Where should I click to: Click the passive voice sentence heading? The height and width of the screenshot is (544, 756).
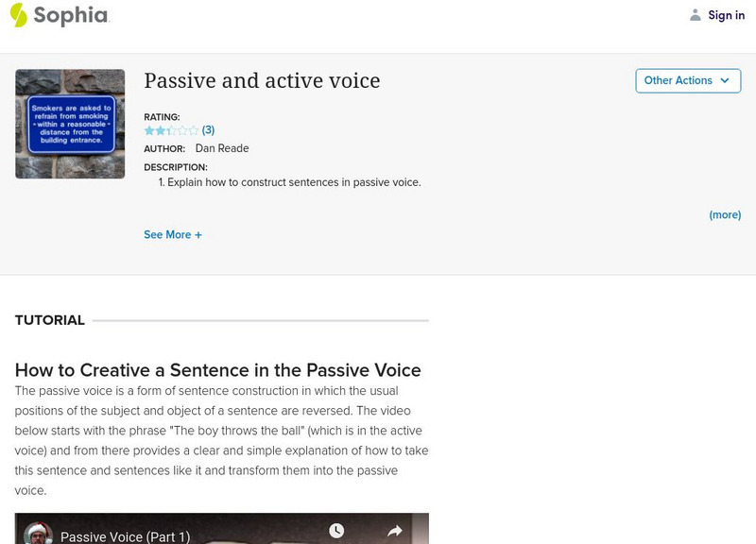pyautogui.click(x=217, y=370)
